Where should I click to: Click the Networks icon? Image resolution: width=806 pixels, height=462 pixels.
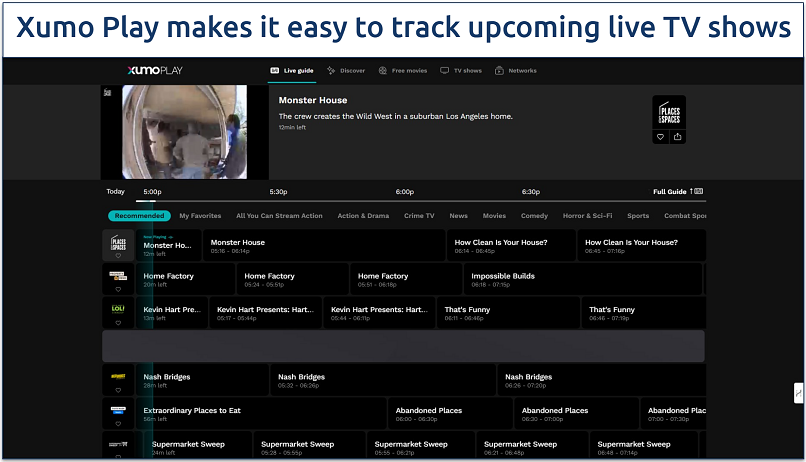point(499,70)
